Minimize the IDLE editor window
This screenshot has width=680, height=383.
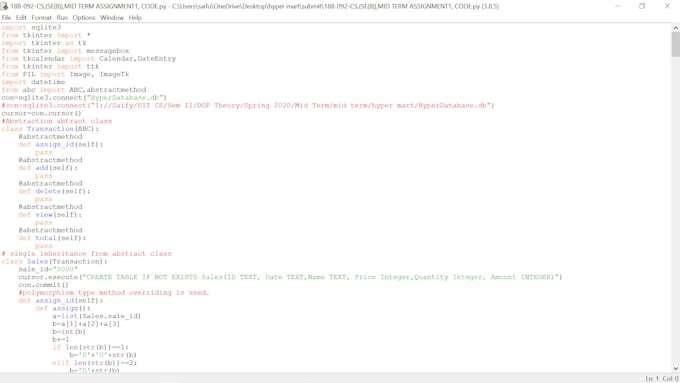pos(617,6)
